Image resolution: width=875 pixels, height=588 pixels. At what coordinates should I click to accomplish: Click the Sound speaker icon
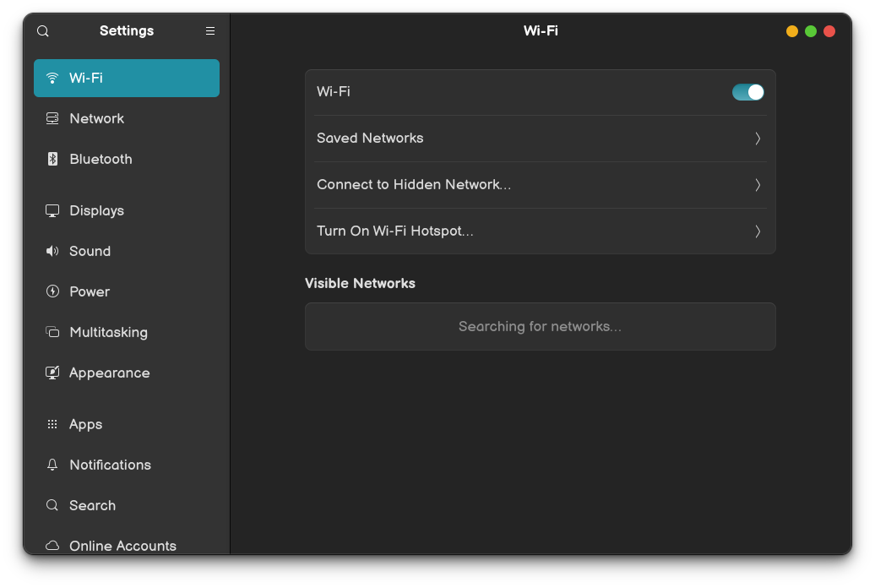coord(52,251)
